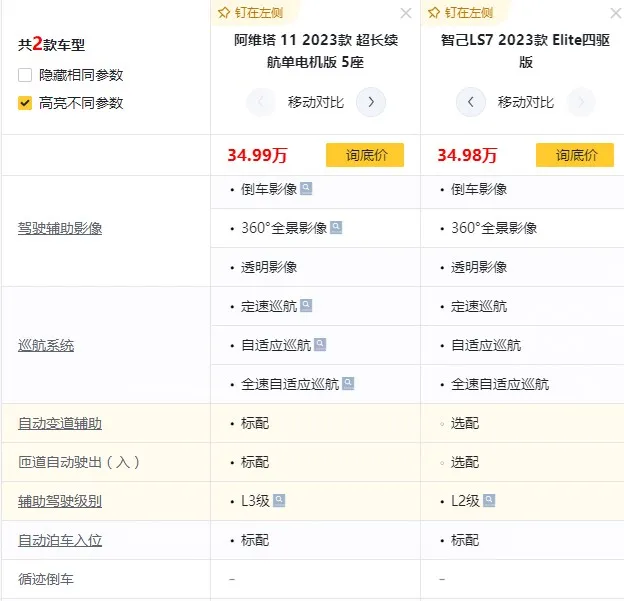The width and height of the screenshot is (624, 601).
Task: Uncheck 高亮不同参数 checkbox
Action: point(25,103)
